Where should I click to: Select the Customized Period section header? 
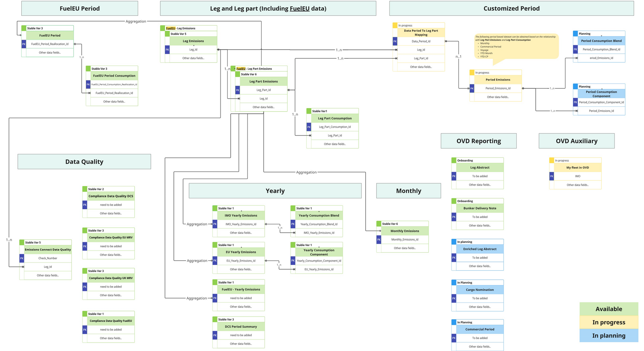(511, 8)
